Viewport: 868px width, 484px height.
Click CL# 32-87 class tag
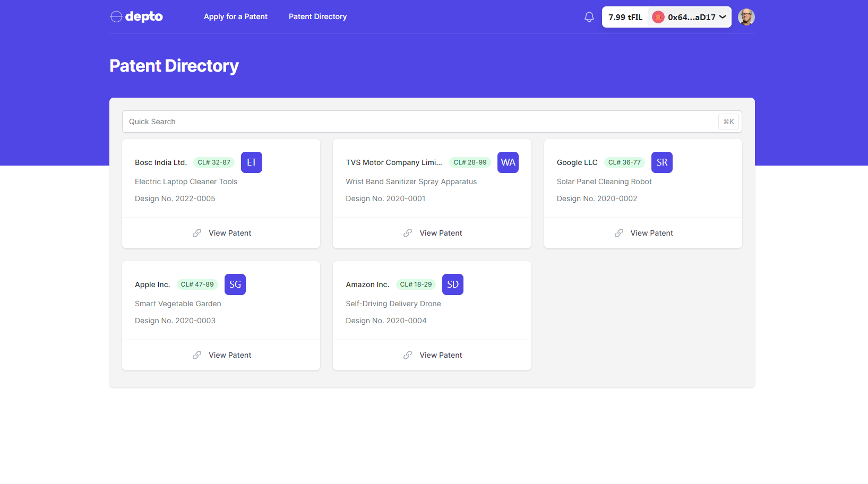tap(214, 162)
